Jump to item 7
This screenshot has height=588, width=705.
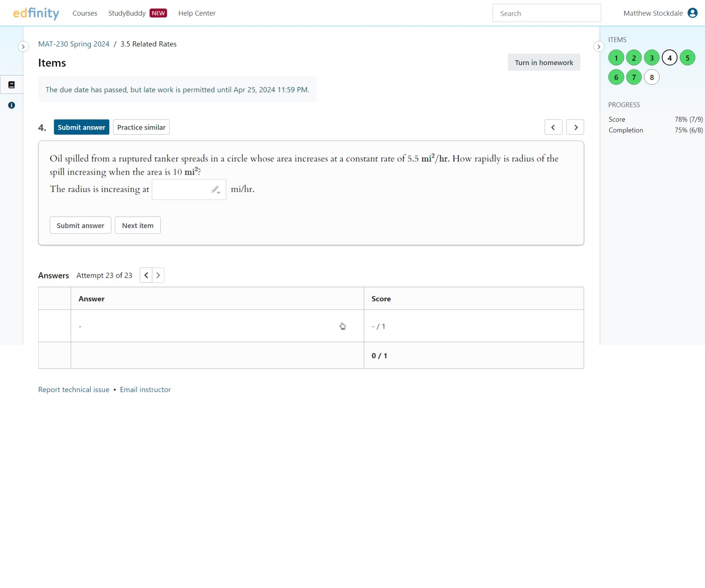click(x=634, y=78)
